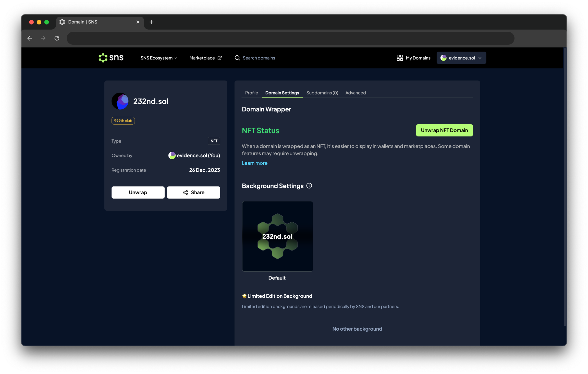Switch to the Profile tab

[x=251, y=93]
